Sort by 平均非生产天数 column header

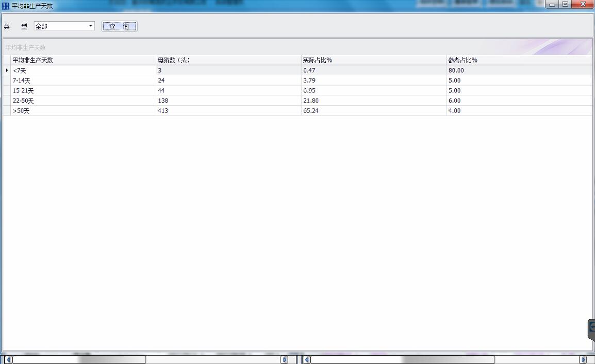(x=83, y=60)
